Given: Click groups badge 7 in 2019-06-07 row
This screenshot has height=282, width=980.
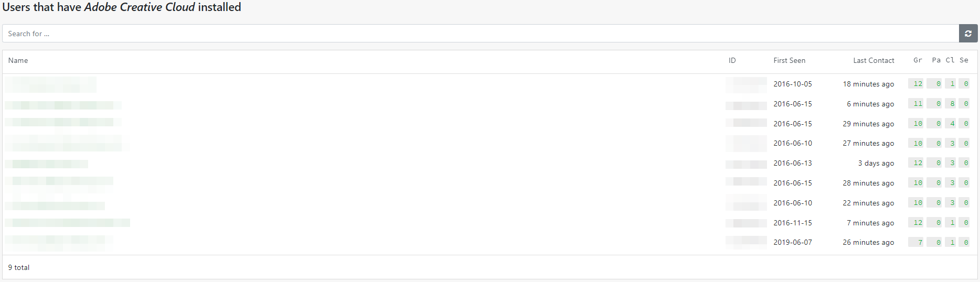Looking at the screenshot, I should pos(916,242).
